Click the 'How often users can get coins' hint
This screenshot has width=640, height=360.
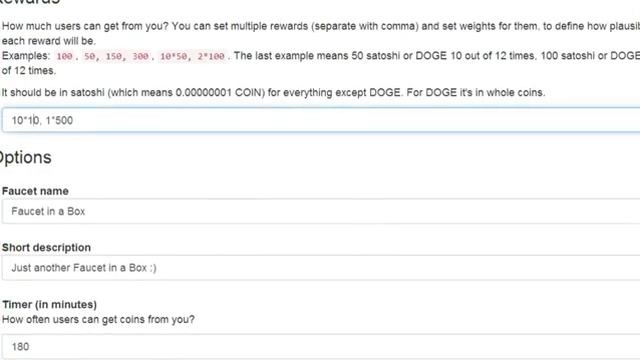98,319
